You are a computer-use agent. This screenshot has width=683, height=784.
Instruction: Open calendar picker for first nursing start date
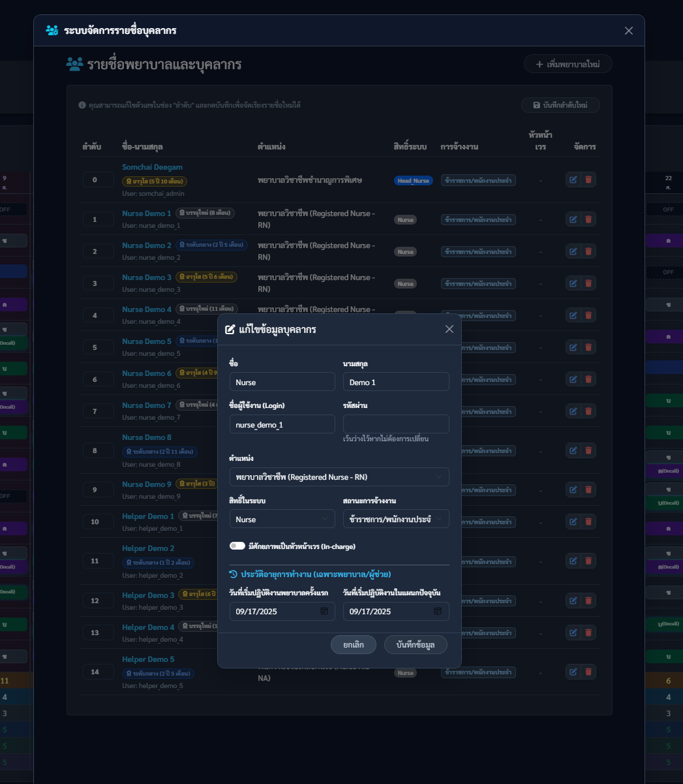[x=324, y=612]
